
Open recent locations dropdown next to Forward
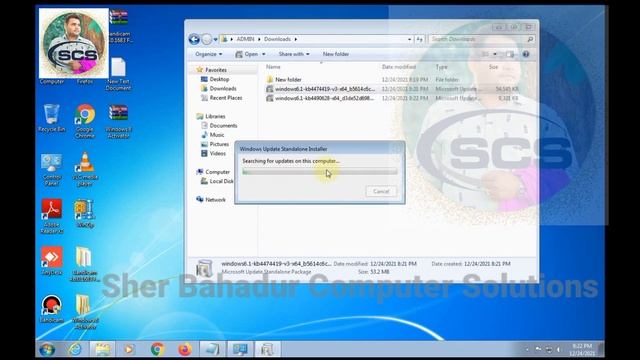pyautogui.click(x=216, y=40)
